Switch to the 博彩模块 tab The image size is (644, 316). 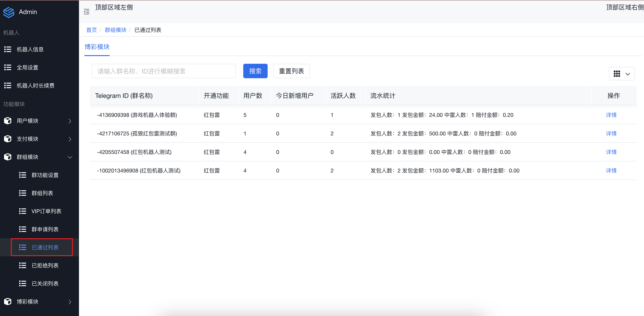pyautogui.click(x=97, y=47)
